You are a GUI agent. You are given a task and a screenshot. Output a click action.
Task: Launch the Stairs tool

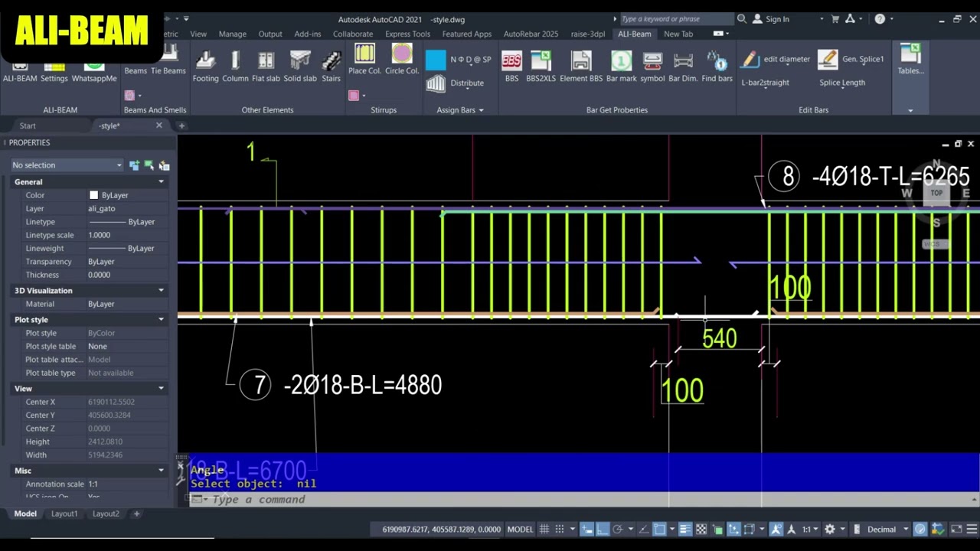[x=331, y=65]
